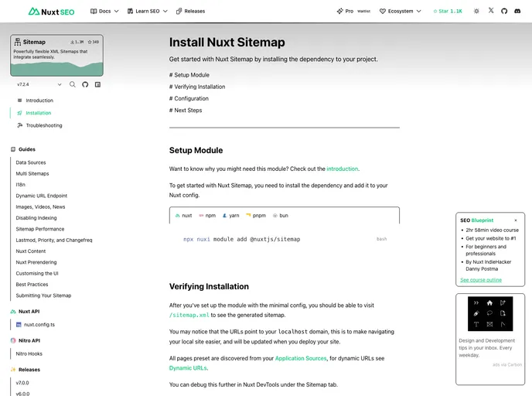532x396 pixels.
Task: Jump to # Verifying Installation anchor
Action: 197,87
